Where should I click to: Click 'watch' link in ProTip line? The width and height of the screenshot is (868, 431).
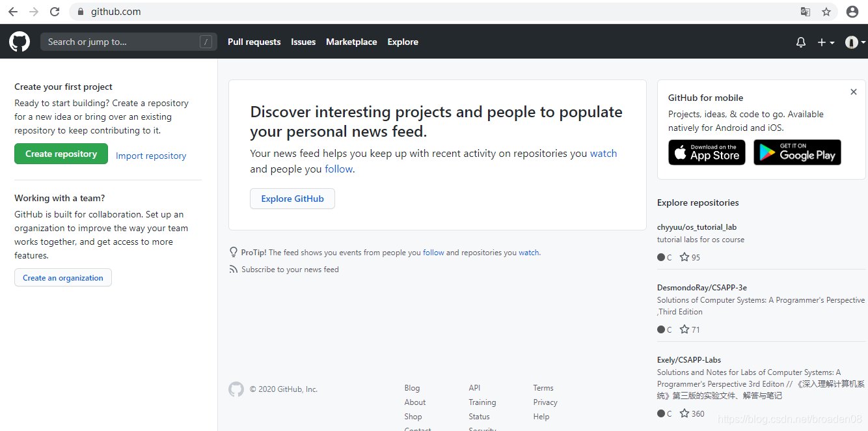point(528,253)
